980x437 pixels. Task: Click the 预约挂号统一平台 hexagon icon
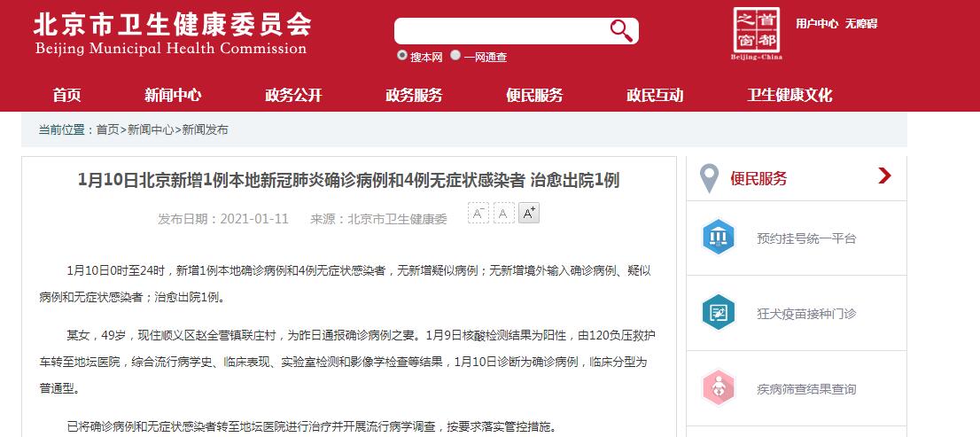click(719, 238)
